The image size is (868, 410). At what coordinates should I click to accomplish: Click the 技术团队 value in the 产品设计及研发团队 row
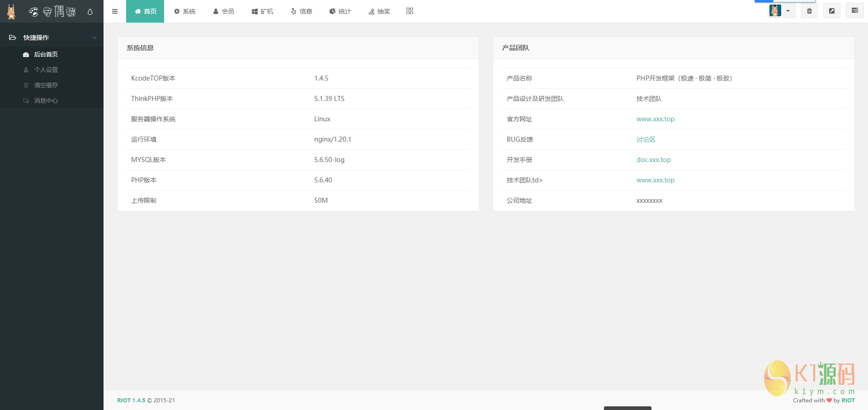pyautogui.click(x=649, y=99)
